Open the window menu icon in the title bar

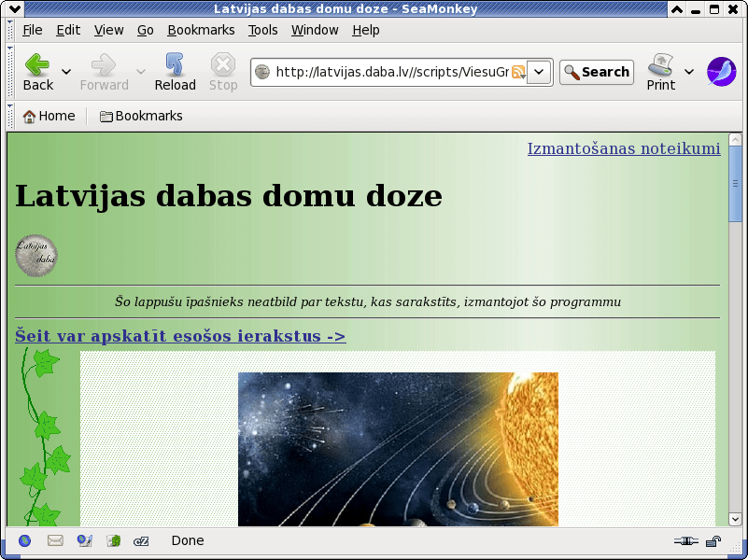pyautogui.click(x=15, y=9)
